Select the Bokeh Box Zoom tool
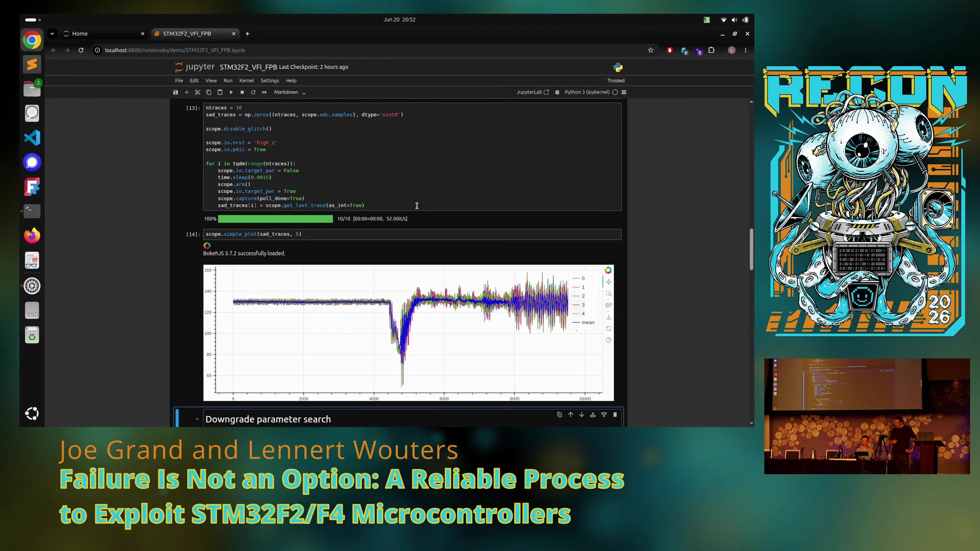Viewport: 980px width, 551px height. coord(608,294)
